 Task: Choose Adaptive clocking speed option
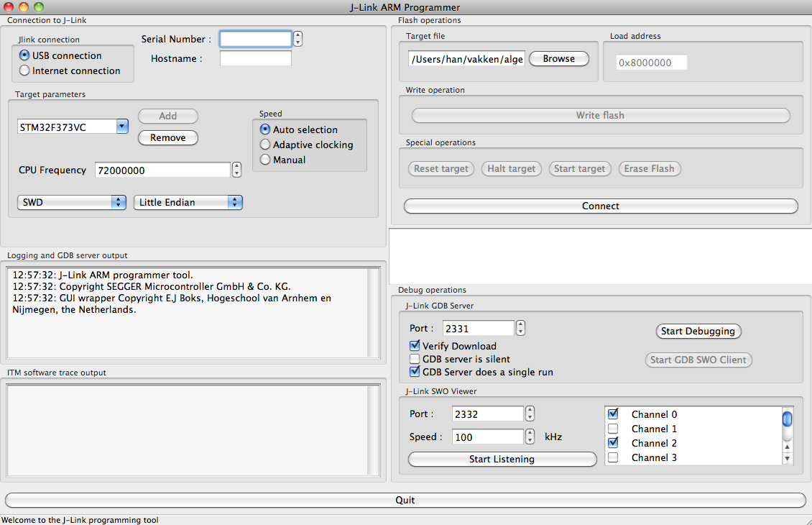[265, 144]
